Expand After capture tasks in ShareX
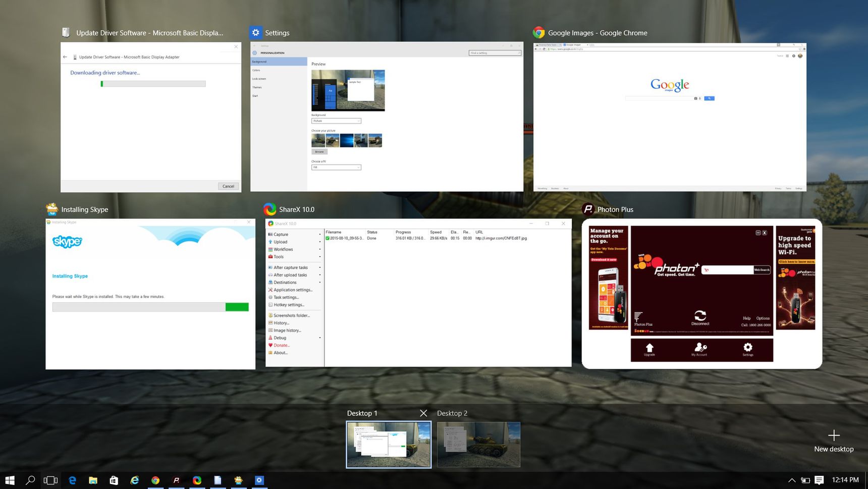 320,268
